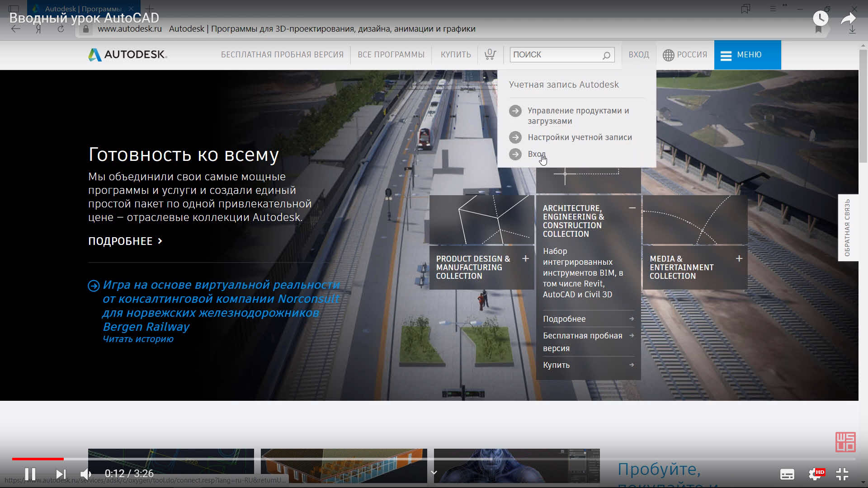Viewport: 868px width, 488px height.
Task: Click Учетная запись Autodesk heading
Action: point(564,85)
